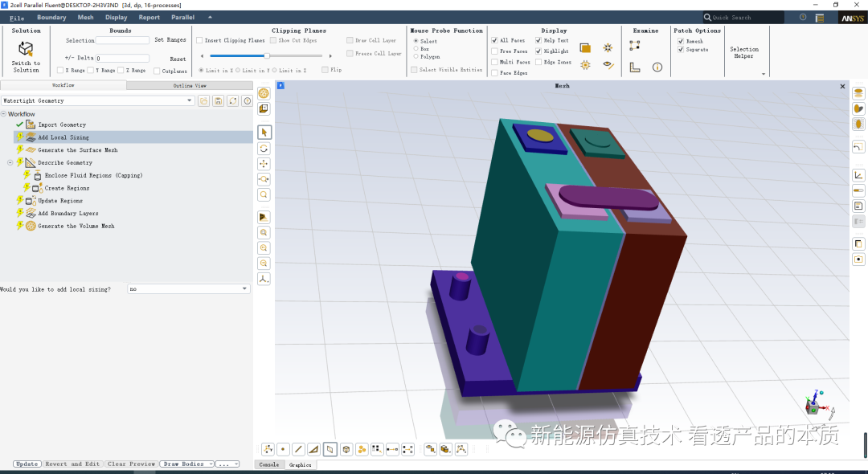The height and width of the screenshot is (474, 868).
Task: Select the Box mouse probe option
Action: pyautogui.click(x=415, y=49)
